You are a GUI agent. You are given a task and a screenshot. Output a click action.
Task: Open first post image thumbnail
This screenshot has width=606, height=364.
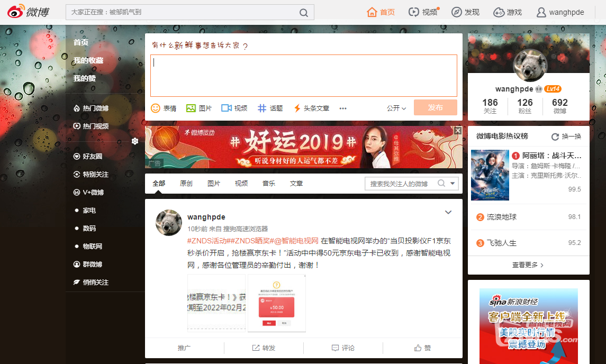tap(216, 303)
